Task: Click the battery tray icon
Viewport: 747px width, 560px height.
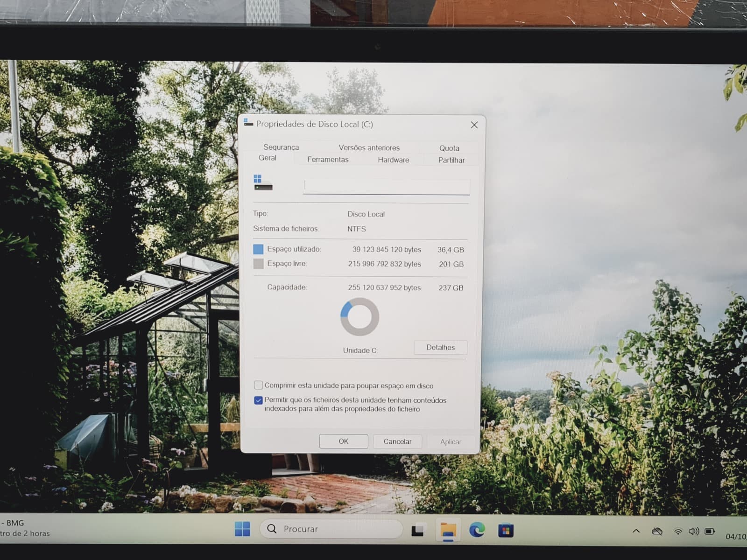Action: coord(710,531)
